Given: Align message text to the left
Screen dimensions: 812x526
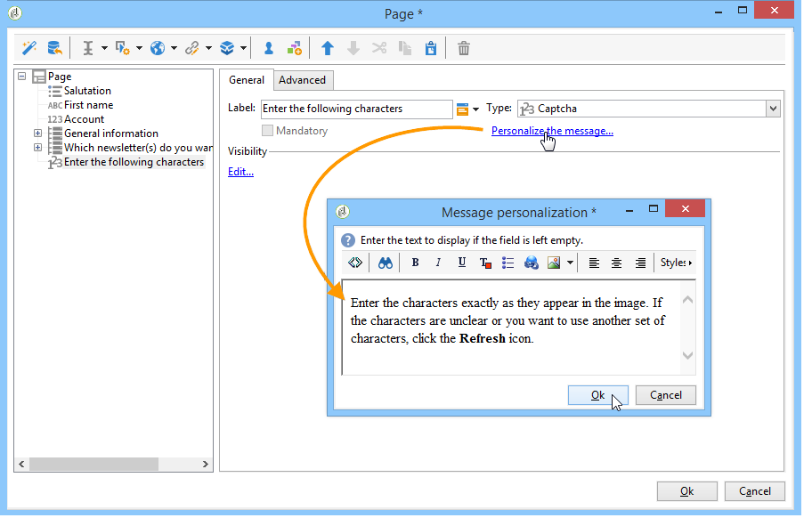Looking at the screenshot, I should [594, 263].
